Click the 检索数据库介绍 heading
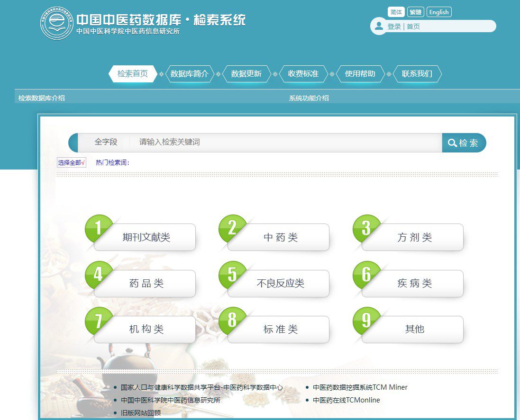The width and height of the screenshot is (520, 420). (41, 98)
